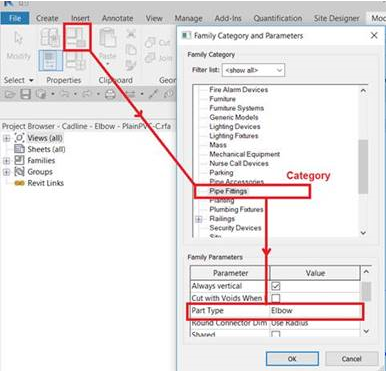The width and height of the screenshot is (387, 371).
Task: Click OK in Family Category dialog
Action: 292,359
